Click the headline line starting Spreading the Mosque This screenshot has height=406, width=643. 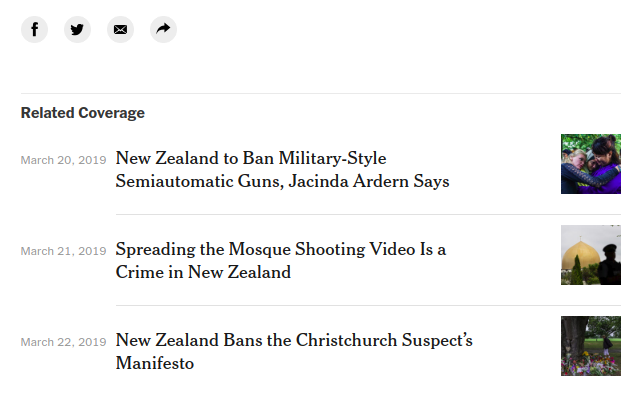281,249
